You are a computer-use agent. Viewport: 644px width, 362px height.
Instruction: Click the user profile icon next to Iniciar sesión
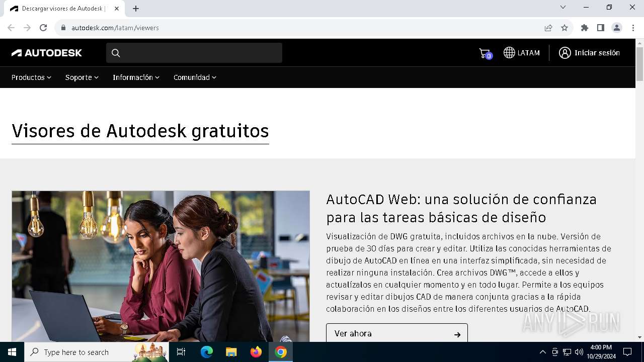point(565,53)
